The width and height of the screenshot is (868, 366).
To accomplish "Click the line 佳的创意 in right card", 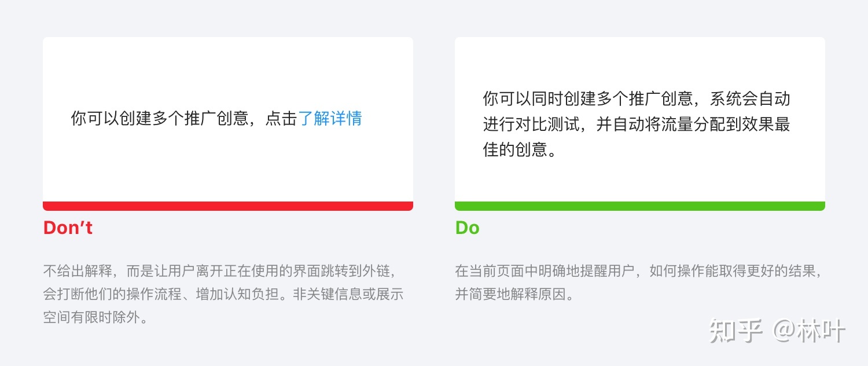I will [520, 151].
